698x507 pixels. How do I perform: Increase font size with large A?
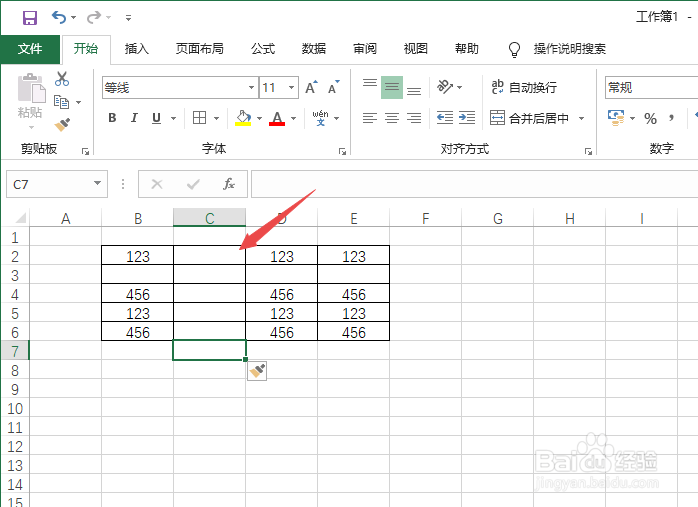click(x=312, y=88)
